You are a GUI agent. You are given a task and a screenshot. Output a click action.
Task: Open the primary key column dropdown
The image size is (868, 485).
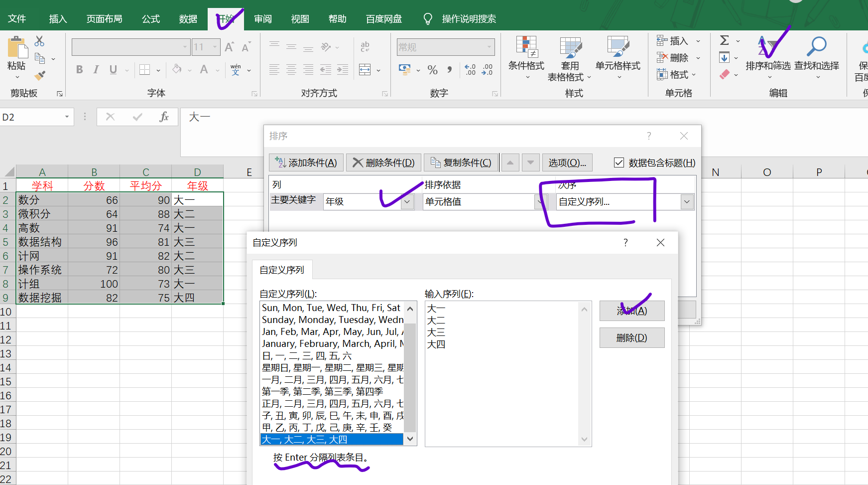[x=407, y=201]
